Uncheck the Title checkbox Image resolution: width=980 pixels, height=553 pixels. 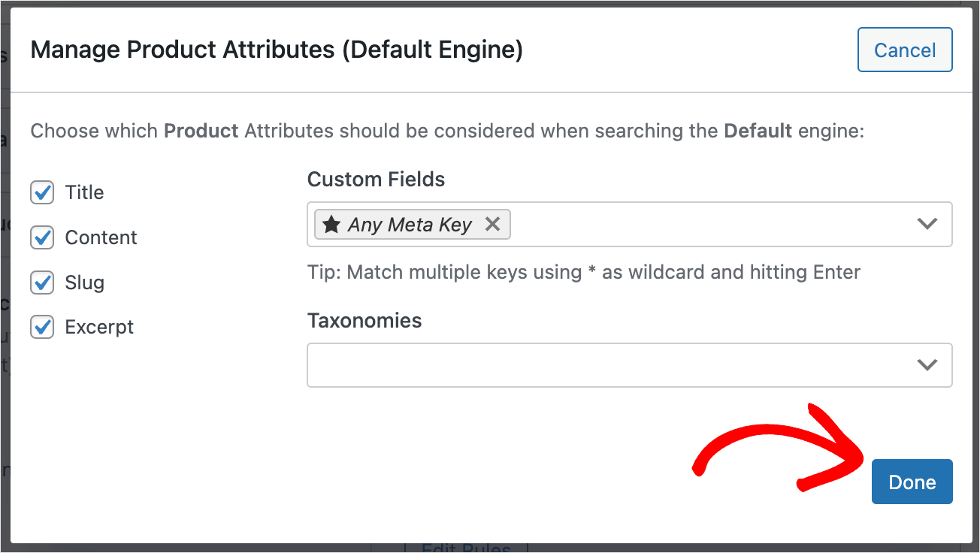(42, 192)
